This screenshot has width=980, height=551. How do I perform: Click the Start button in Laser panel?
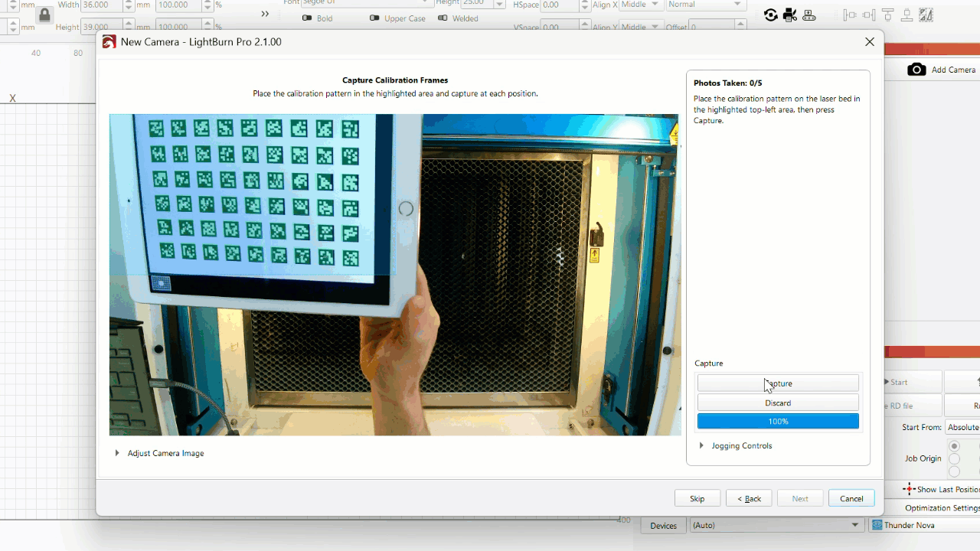(913, 382)
